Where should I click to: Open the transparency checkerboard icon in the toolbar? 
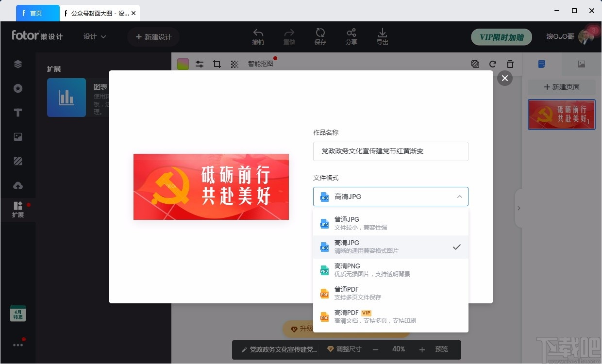[x=234, y=64]
